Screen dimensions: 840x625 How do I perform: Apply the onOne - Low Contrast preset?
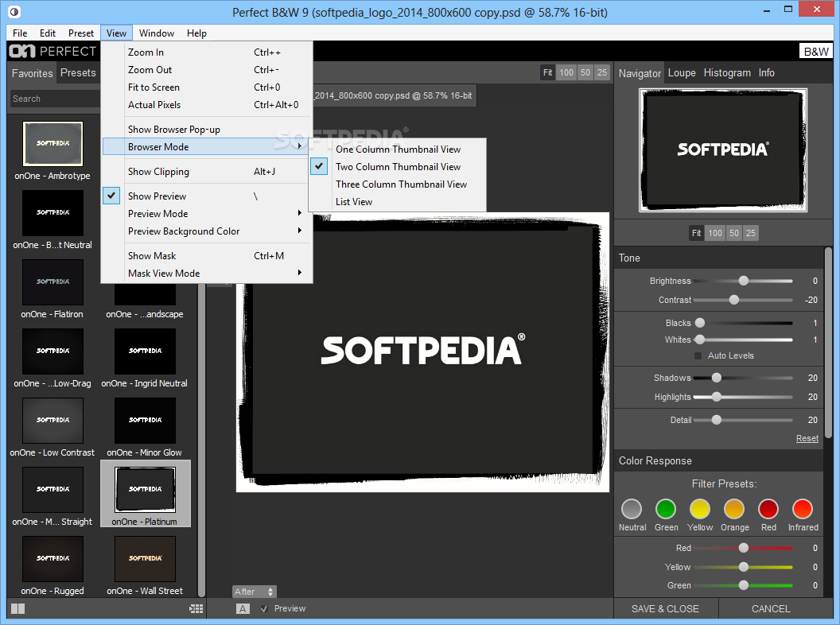click(x=52, y=421)
